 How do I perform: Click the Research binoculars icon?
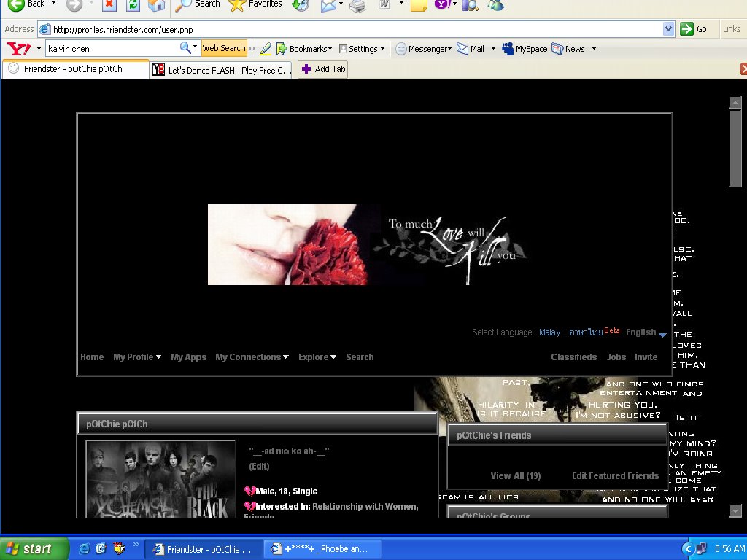click(471, 4)
